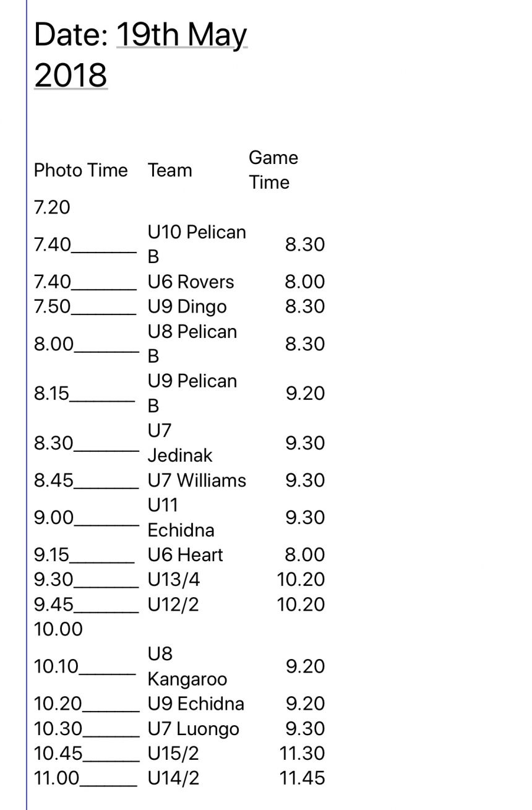Click the U6 Heart team name
This screenshot has width=532, height=810.
point(185,555)
